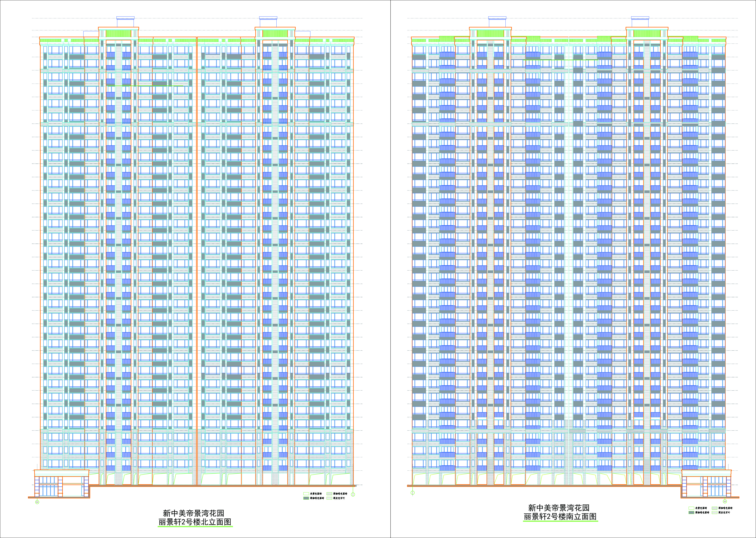Click the 深灰色百叶 label in south elevation legend

coord(724,512)
